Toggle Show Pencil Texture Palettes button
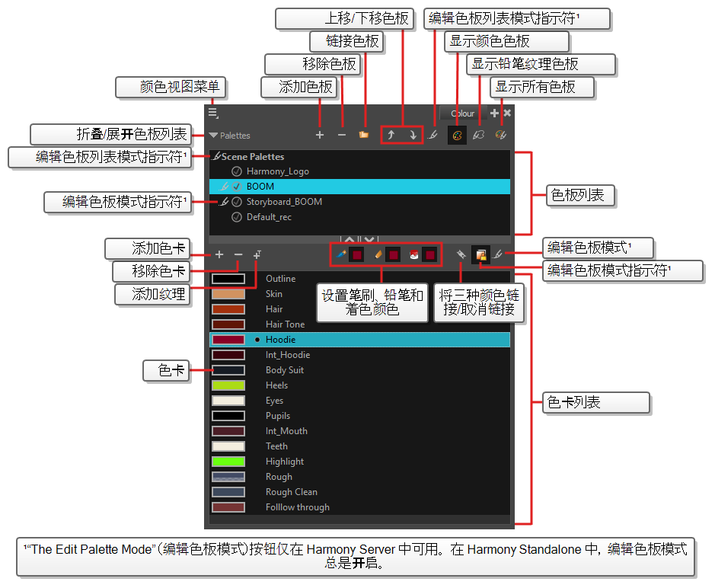The image size is (715, 588). click(x=479, y=135)
